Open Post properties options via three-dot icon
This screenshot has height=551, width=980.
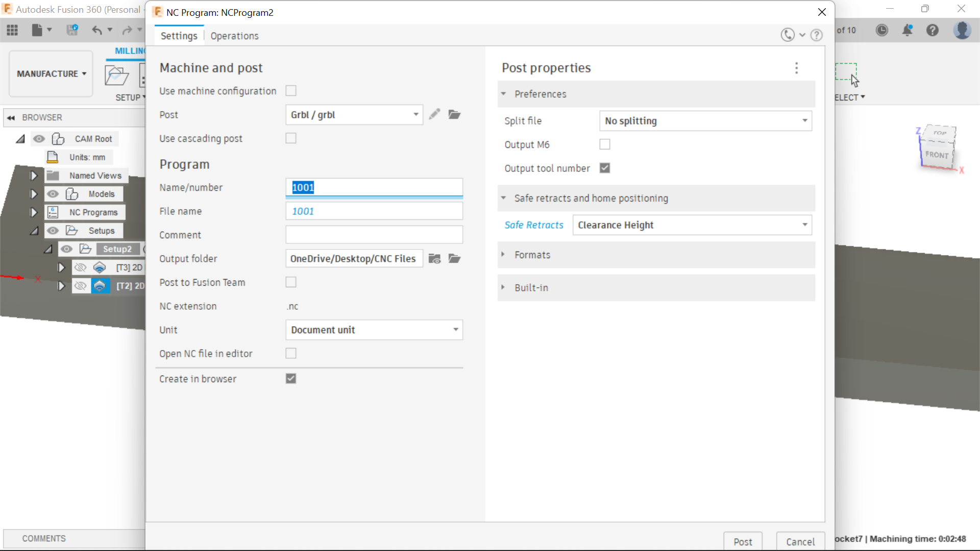click(x=796, y=68)
